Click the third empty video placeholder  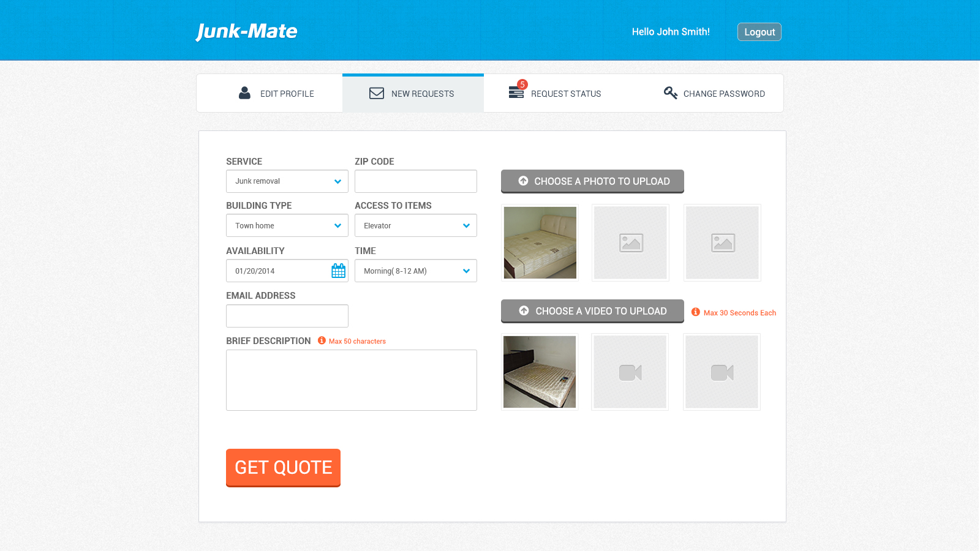(x=722, y=372)
